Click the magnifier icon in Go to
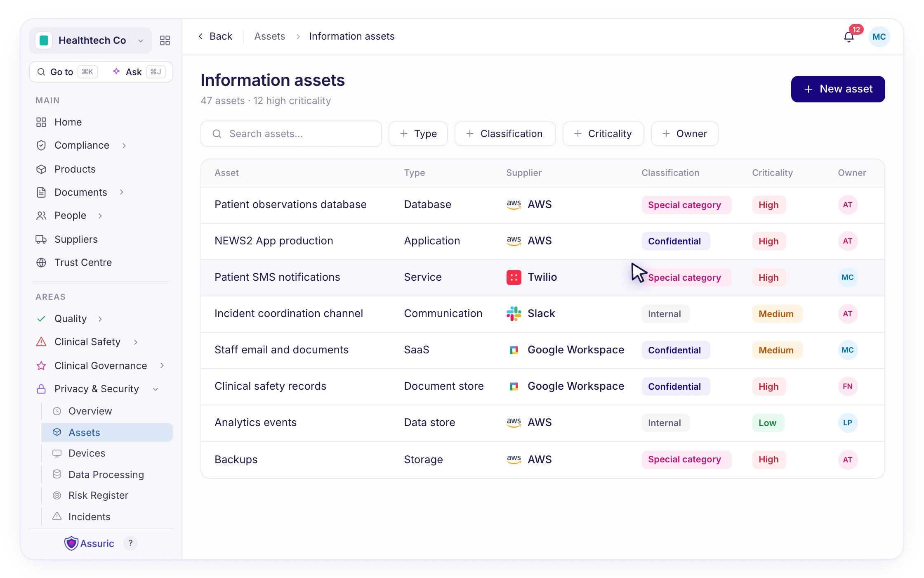The height and width of the screenshot is (578, 924). coord(41,72)
